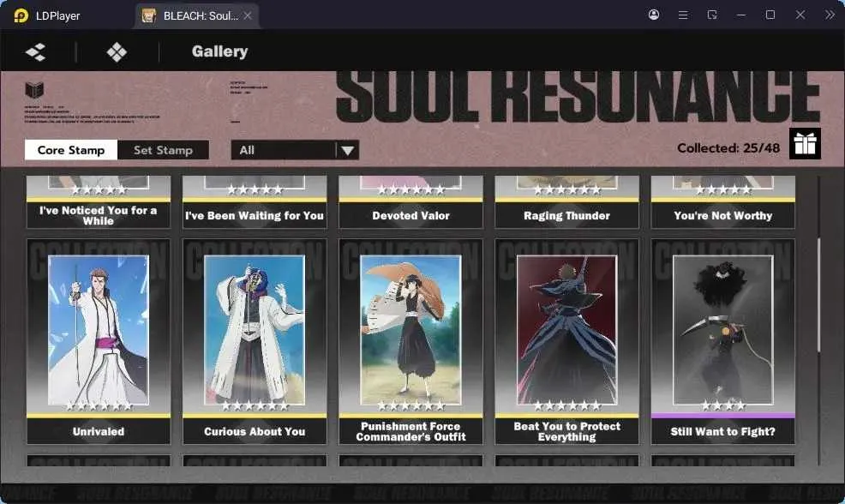Open the Still Want to Fight? card

pyautogui.click(x=722, y=342)
